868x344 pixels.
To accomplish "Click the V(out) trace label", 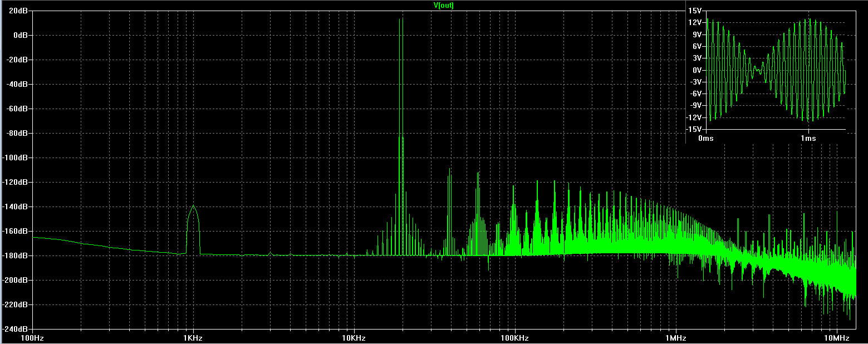I will 443,5.
